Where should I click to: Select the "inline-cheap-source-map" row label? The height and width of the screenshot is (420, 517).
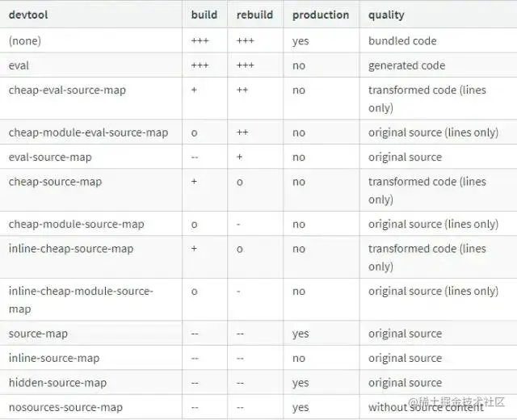[x=71, y=249]
